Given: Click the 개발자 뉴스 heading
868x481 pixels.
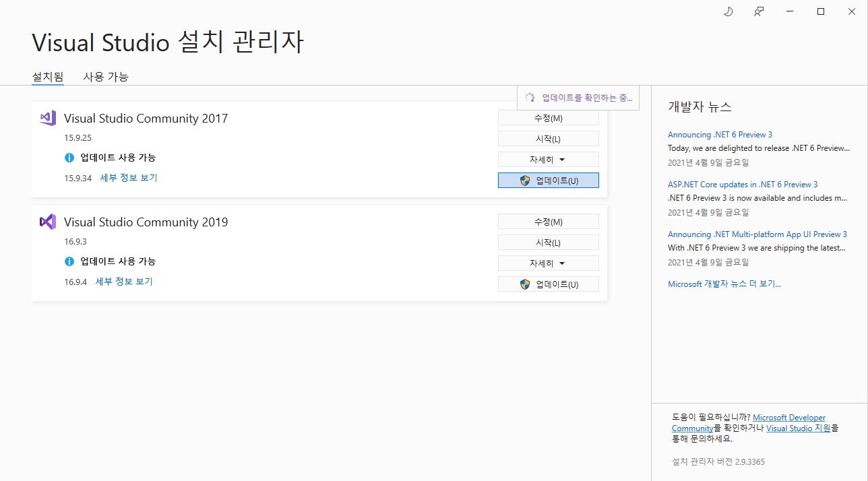Looking at the screenshot, I should click(x=700, y=107).
